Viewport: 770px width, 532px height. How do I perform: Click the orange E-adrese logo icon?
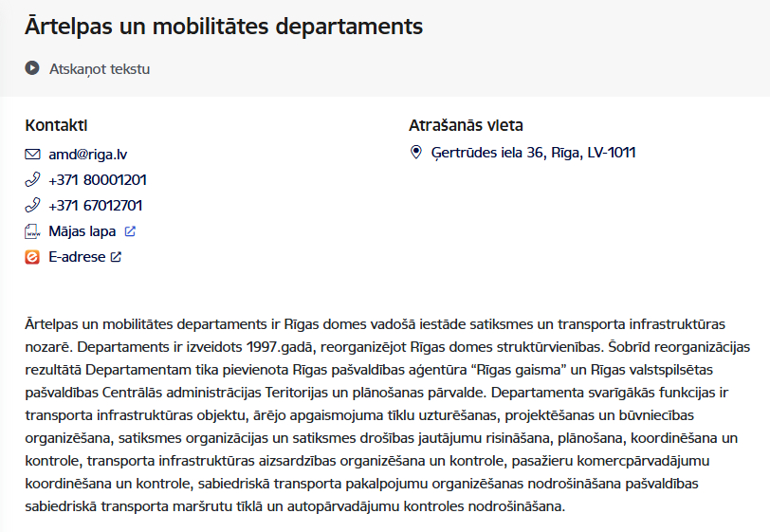[32, 256]
